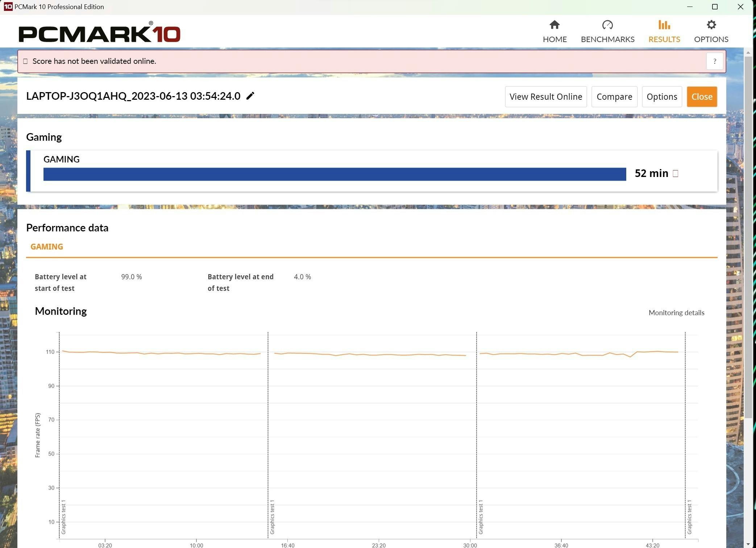Open Monitoring details link
This screenshot has height=548, width=756.
[x=676, y=313]
